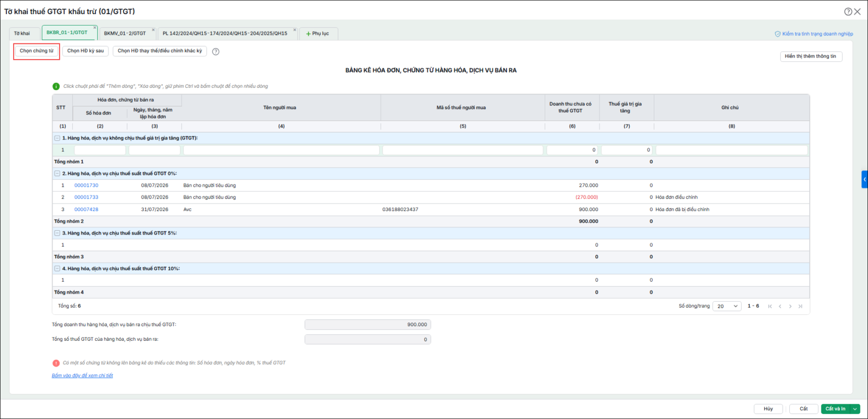Viewport: 868px width, 419px height.
Task: Open Số dòng/trang dropdown showing 20
Action: tap(727, 306)
